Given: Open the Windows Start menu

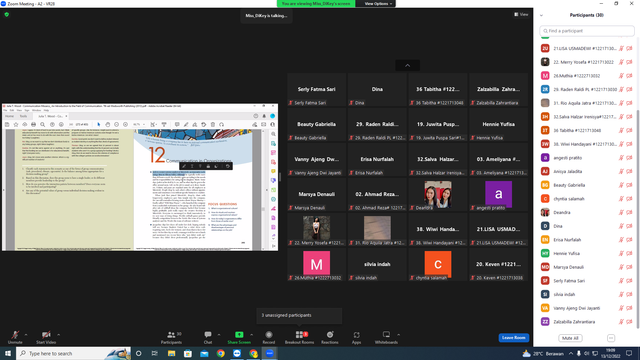Looking at the screenshot, I should 8,353.
